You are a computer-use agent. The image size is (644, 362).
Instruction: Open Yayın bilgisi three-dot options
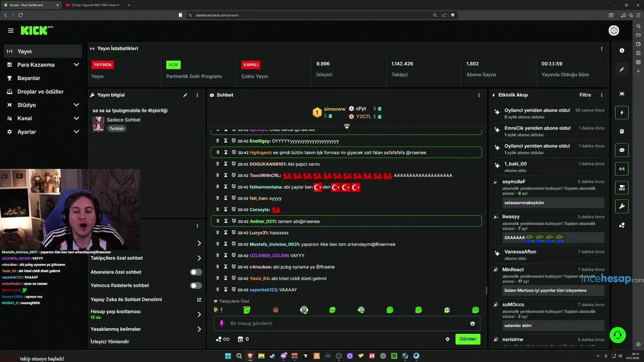197,95
